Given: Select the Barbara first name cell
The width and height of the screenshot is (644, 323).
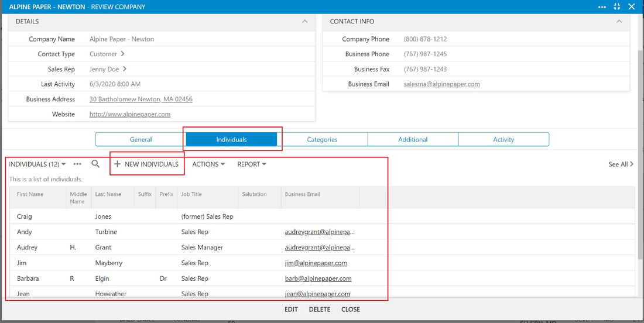Looking at the screenshot, I should tap(28, 279).
